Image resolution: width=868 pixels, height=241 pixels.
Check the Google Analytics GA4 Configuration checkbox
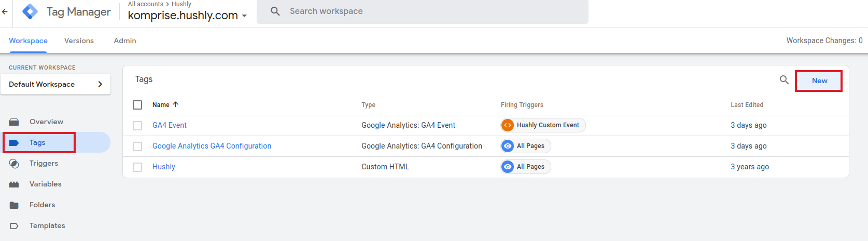point(137,146)
